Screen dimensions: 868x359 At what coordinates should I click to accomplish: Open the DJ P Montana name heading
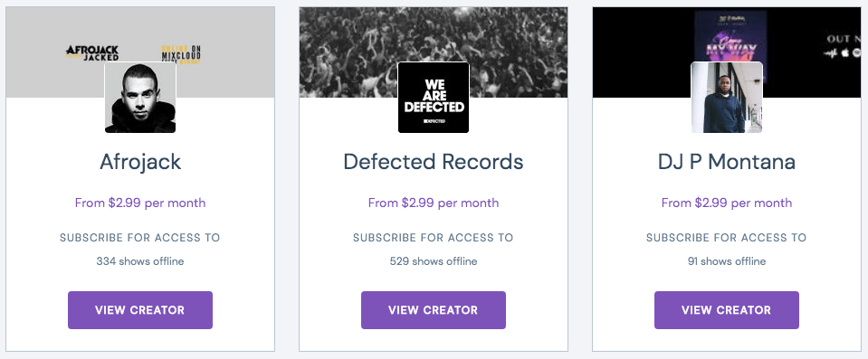pyautogui.click(x=727, y=162)
